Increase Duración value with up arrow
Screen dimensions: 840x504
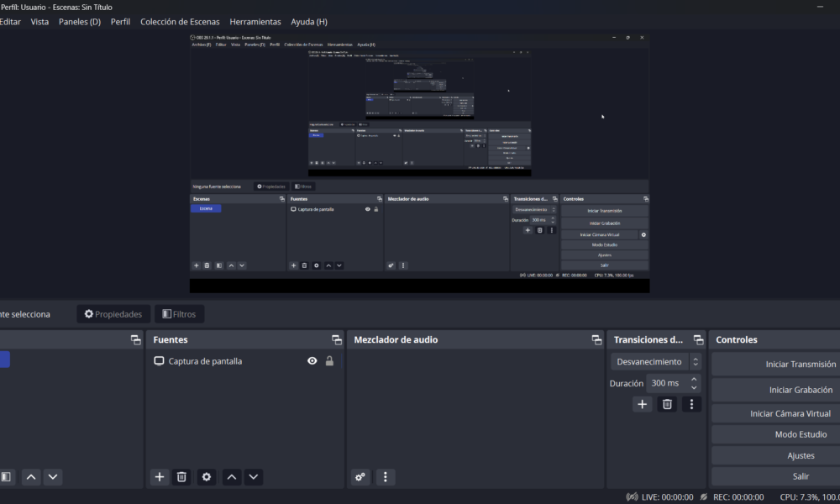point(695,379)
